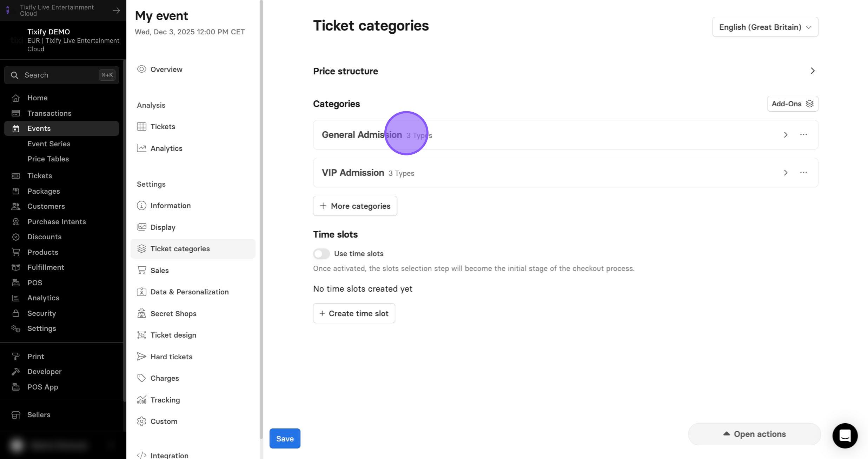Click the blue Save button
Screen dimensions: 868x459
[x=285, y=439]
